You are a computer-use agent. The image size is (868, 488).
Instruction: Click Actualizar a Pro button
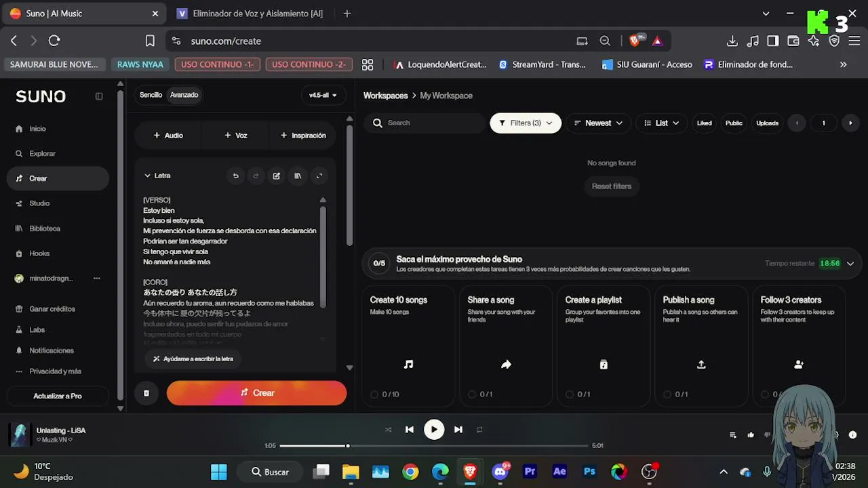58,396
